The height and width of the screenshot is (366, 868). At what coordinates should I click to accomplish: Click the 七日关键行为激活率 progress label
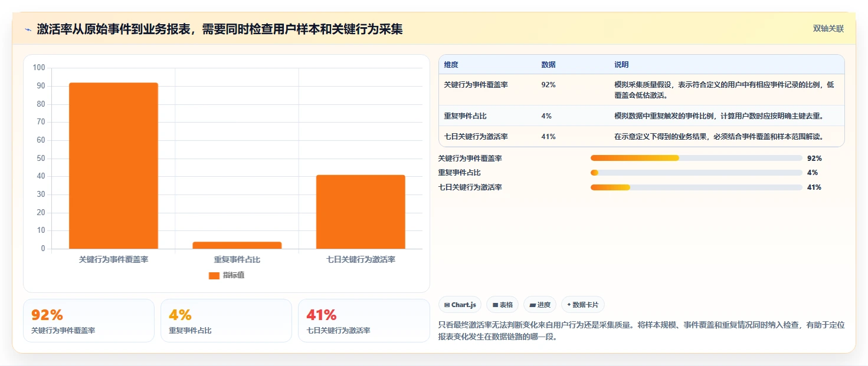point(470,187)
